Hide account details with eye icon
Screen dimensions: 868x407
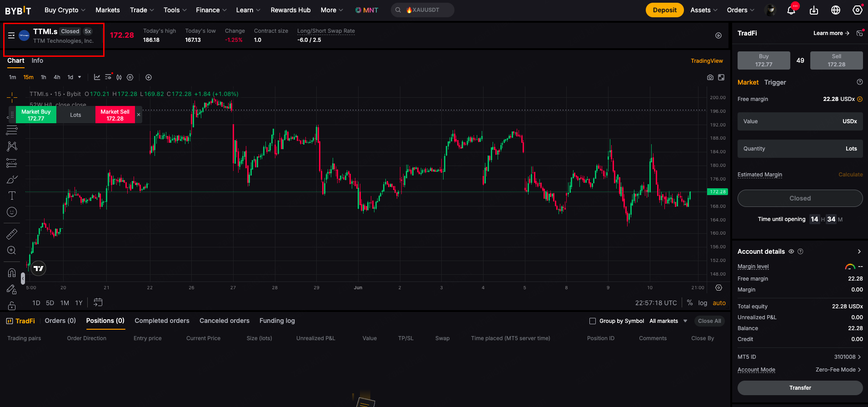point(791,251)
